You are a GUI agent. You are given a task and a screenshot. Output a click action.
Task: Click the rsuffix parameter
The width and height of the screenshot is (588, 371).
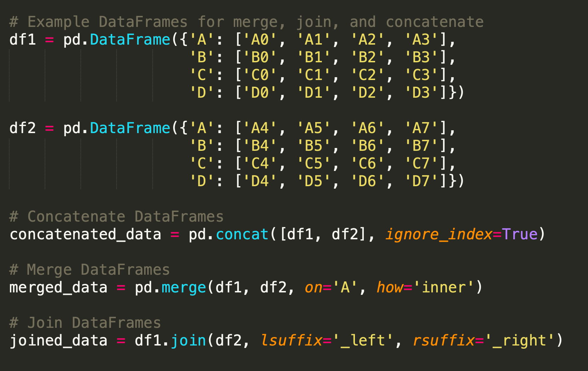(x=443, y=341)
